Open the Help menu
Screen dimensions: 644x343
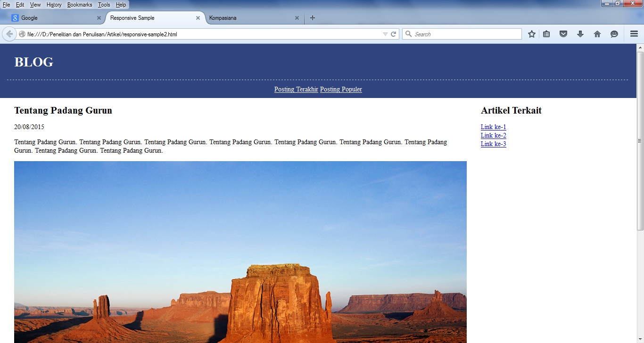121,5
